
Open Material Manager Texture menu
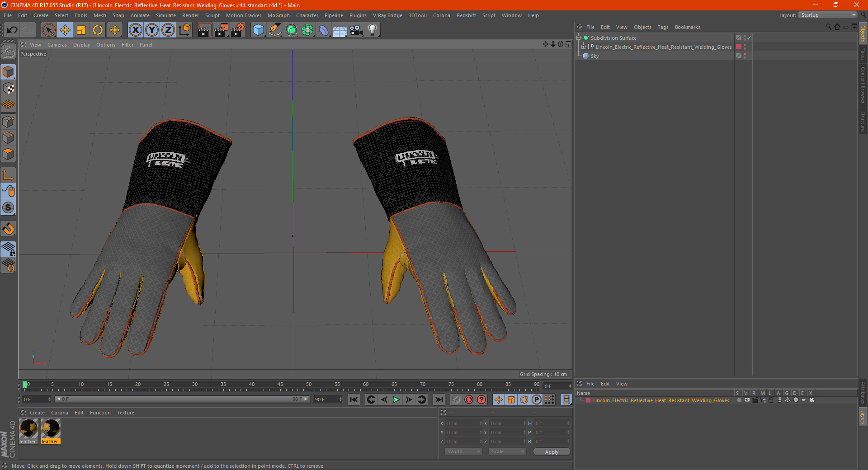tap(125, 413)
